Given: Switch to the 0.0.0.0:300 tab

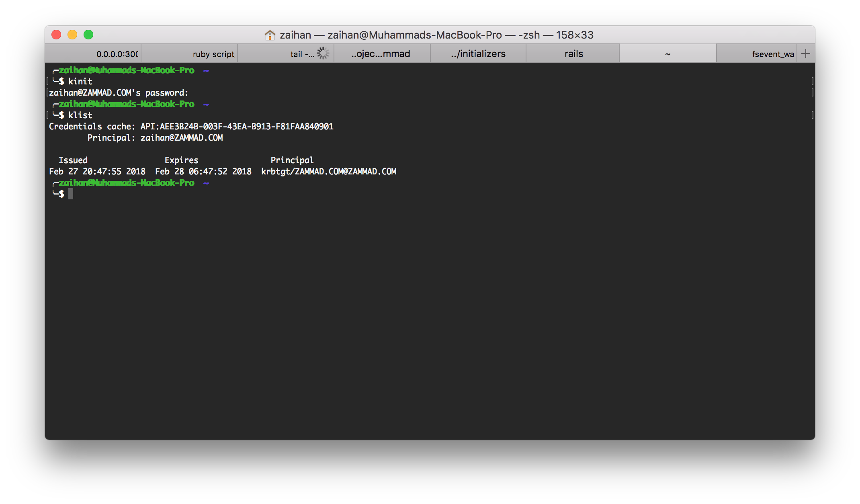Looking at the screenshot, I should (117, 53).
